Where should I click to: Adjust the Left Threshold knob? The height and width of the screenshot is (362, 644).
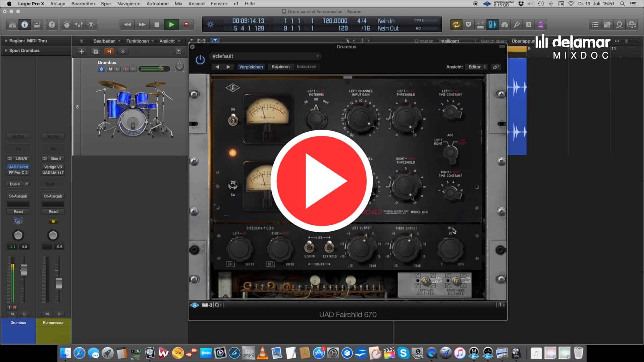(x=406, y=118)
